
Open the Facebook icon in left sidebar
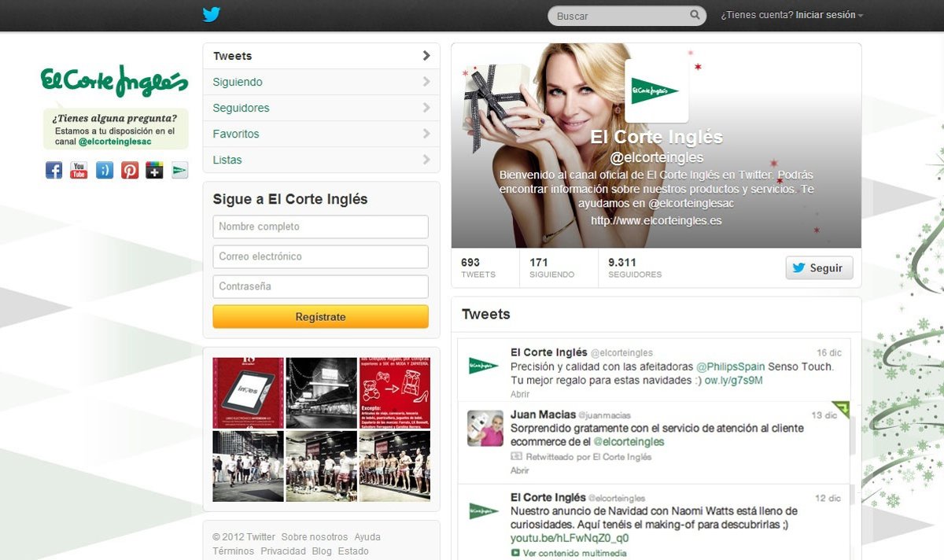tap(53, 170)
